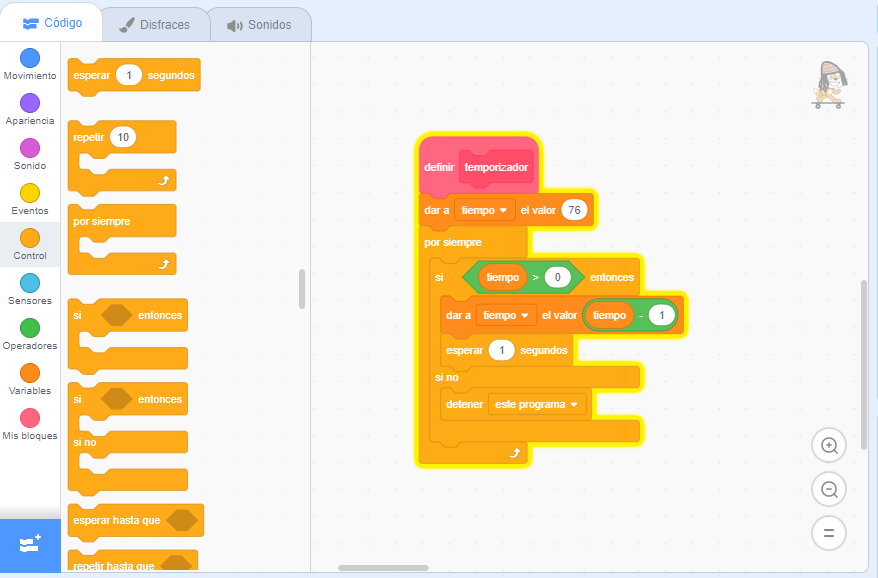The height and width of the screenshot is (578, 878).
Task: Reset workspace zoom to default
Action: point(828,533)
